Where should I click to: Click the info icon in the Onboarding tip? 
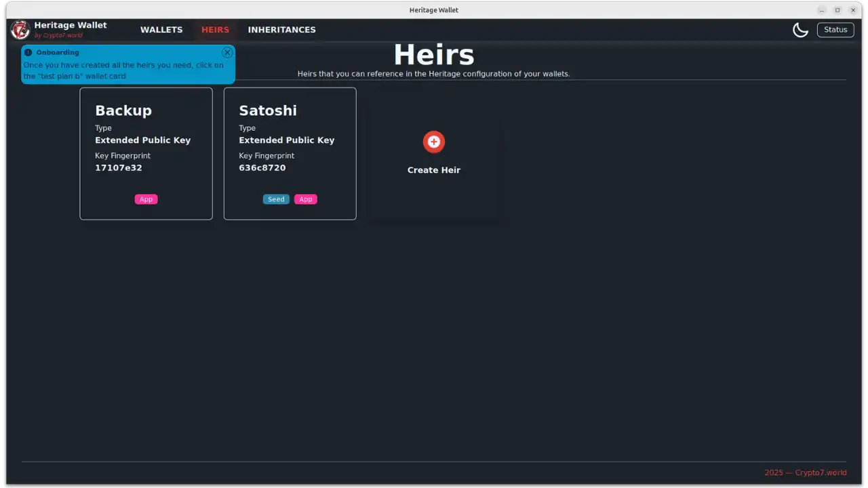[x=28, y=52]
